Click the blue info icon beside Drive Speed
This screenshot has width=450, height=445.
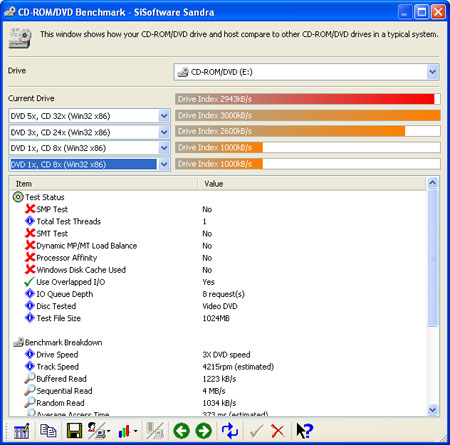point(30,354)
